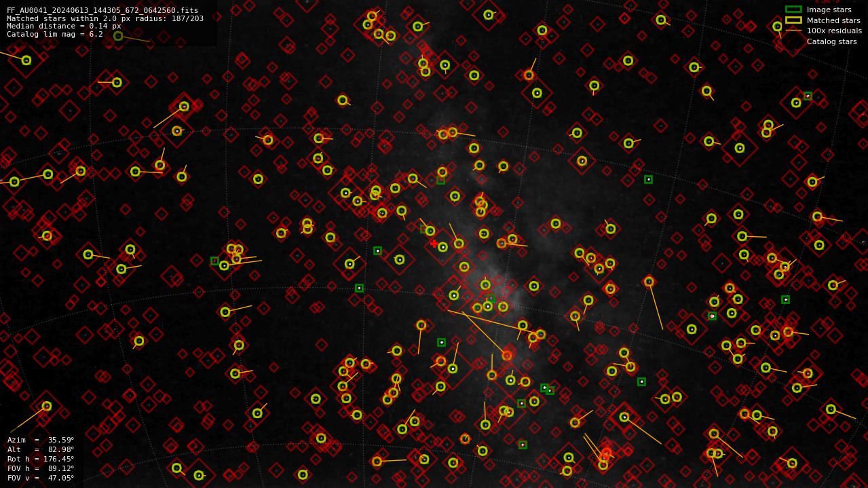Viewport: 868px width, 488px height.
Task: Click the 'Alt = 82.98°' readout
Action: pyautogui.click(x=41, y=450)
